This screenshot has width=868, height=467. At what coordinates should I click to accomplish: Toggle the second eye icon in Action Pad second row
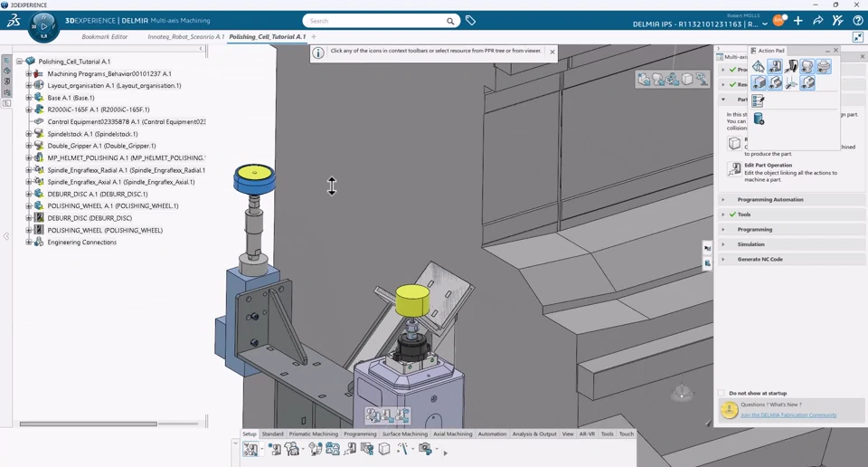click(x=775, y=83)
